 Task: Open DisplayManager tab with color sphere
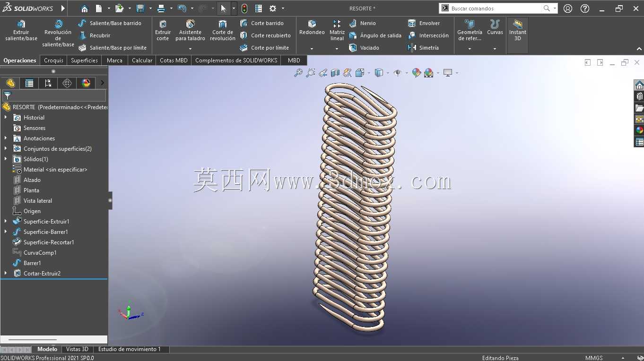click(86, 83)
